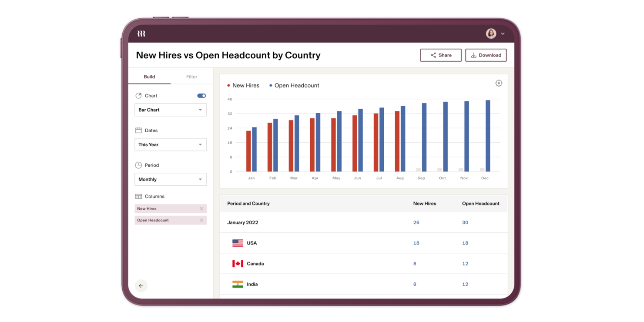Open the This Year dates dropdown
644x322 pixels.
click(x=170, y=144)
